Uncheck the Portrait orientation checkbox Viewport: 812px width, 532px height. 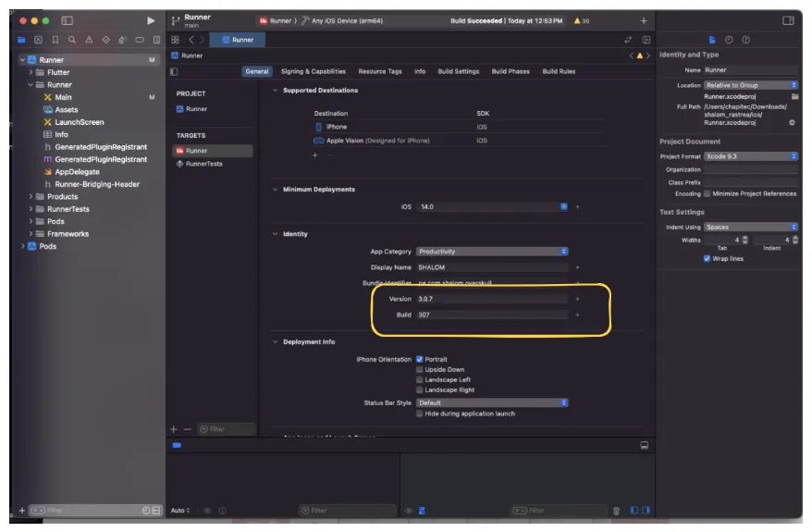[419, 359]
